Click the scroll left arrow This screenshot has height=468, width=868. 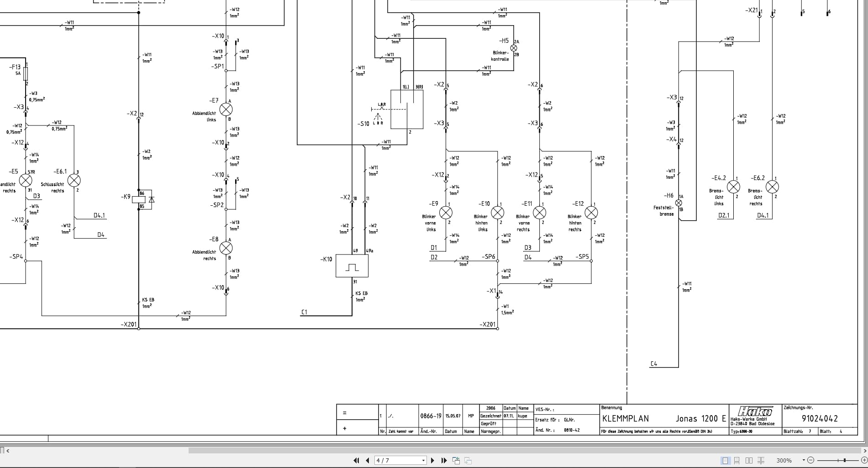click(x=8, y=451)
